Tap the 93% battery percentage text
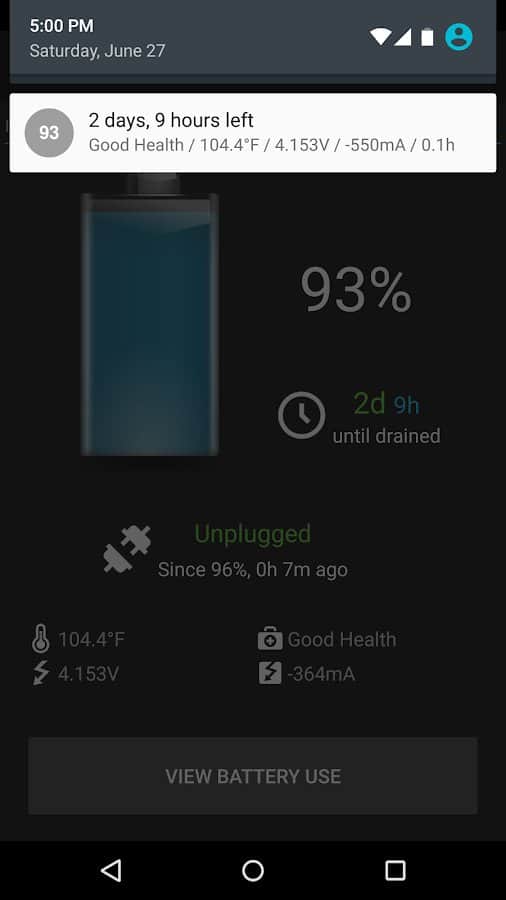This screenshot has height=900, width=506. click(x=356, y=290)
